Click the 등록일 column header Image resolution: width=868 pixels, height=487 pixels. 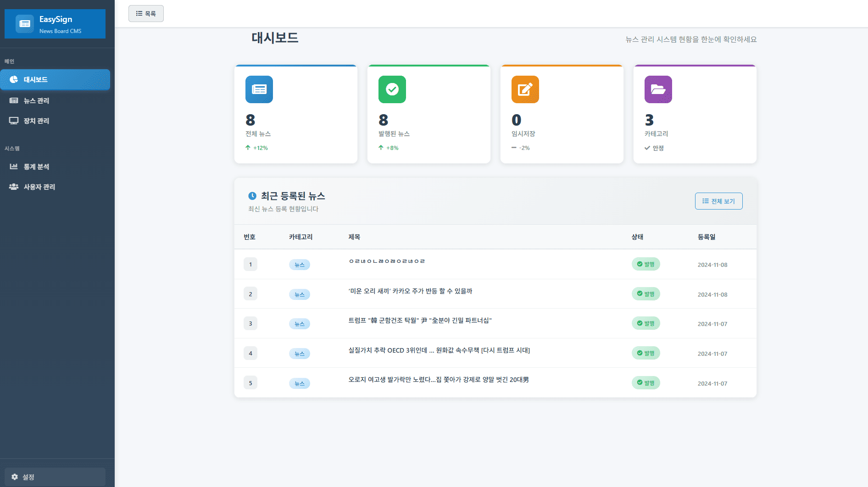[x=707, y=237]
